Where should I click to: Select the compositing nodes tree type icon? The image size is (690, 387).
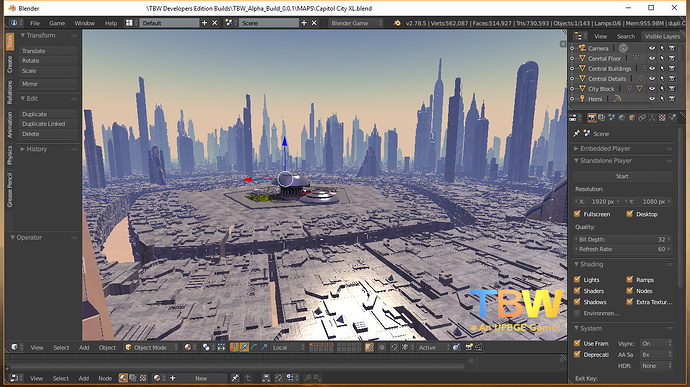133,378
